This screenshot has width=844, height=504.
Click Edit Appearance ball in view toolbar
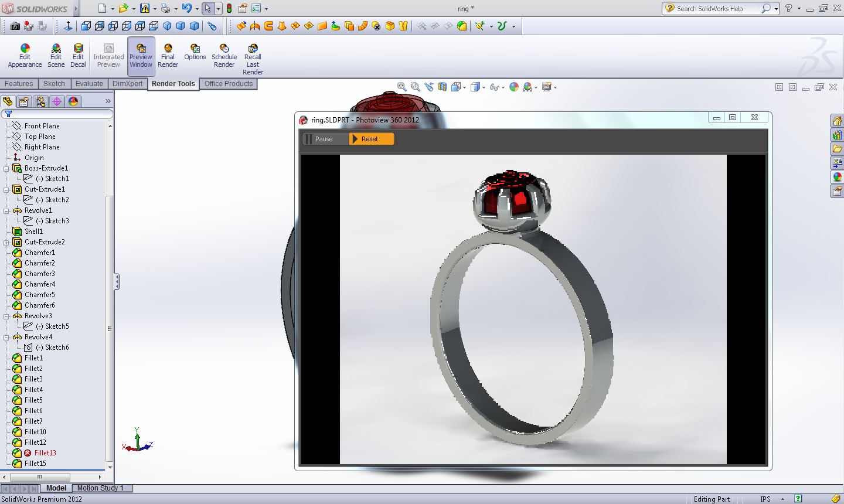pyautogui.click(x=514, y=87)
